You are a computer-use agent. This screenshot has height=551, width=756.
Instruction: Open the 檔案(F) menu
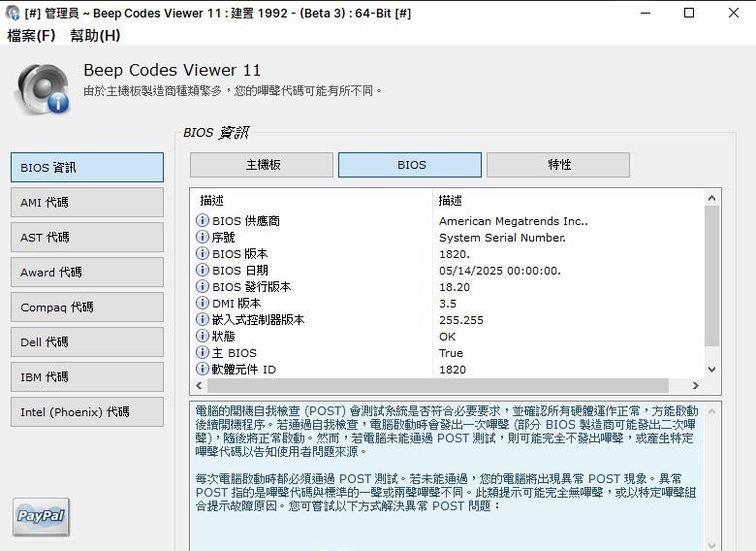point(32,36)
